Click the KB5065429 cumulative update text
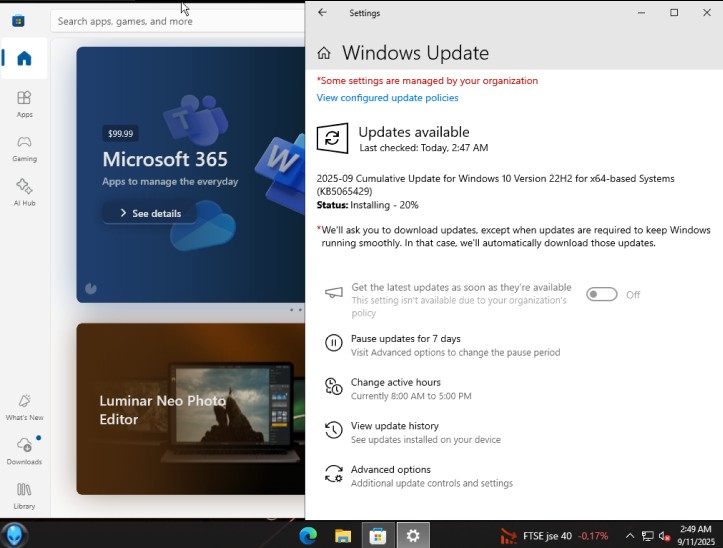The image size is (723, 548). click(x=495, y=185)
